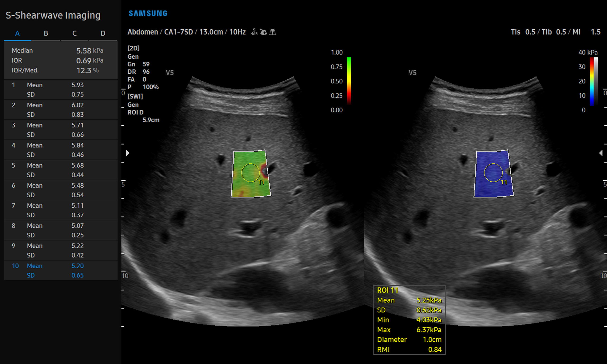Click the V5 marker on left image
The height and width of the screenshot is (364, 607).
tap(170, 73)
